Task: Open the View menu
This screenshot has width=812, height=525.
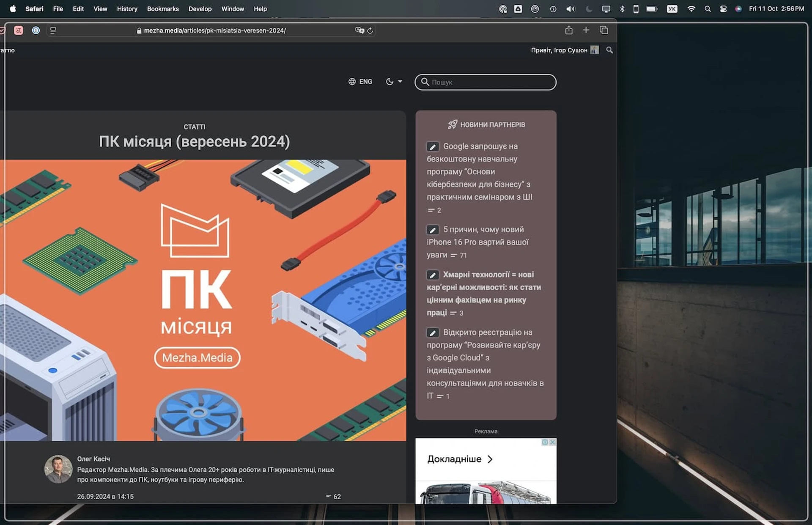Action: (x=100, y=8)
